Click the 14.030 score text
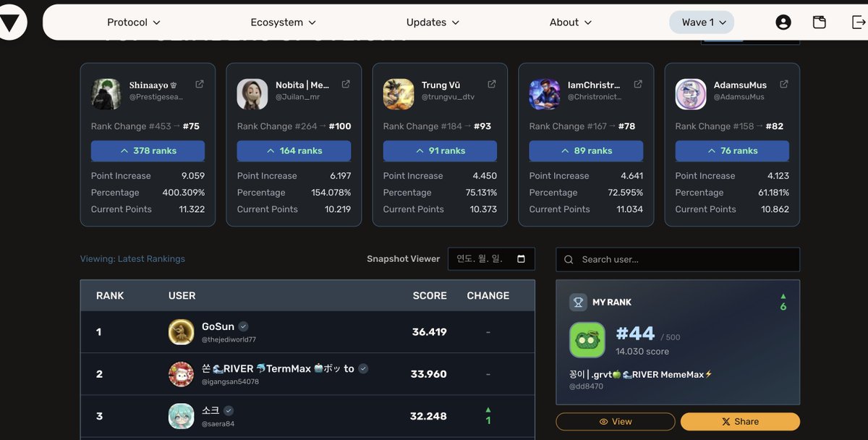The image size is (868, 440). [x=642, y=351]
